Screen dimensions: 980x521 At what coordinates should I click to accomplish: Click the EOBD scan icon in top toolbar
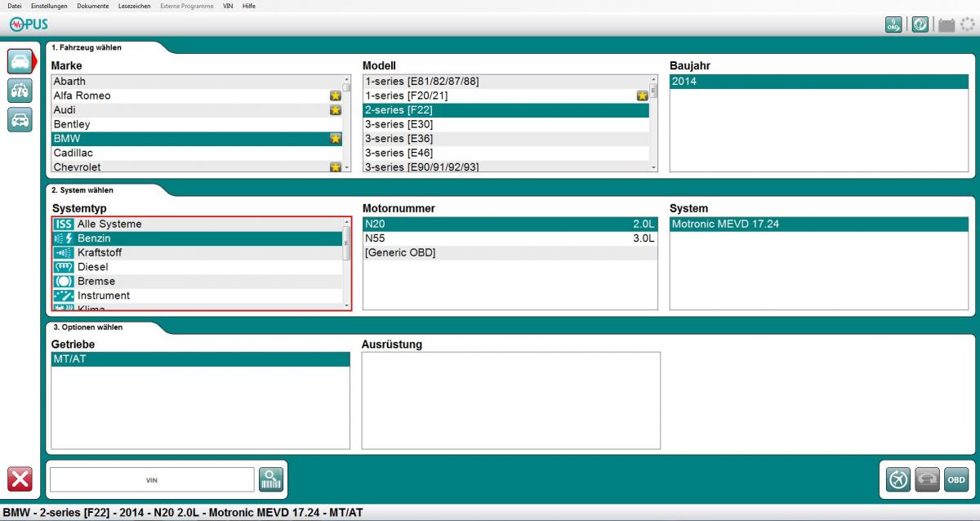tap(894, 24)
